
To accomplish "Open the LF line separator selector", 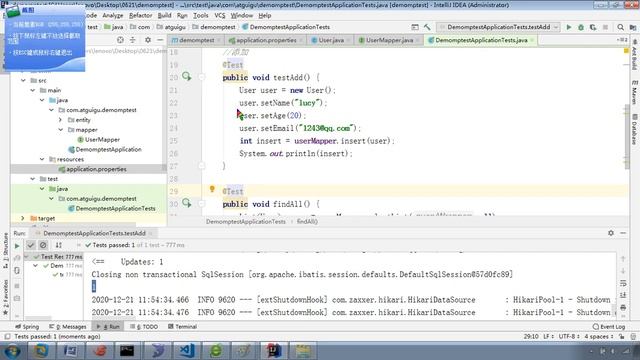I will 548,336.
